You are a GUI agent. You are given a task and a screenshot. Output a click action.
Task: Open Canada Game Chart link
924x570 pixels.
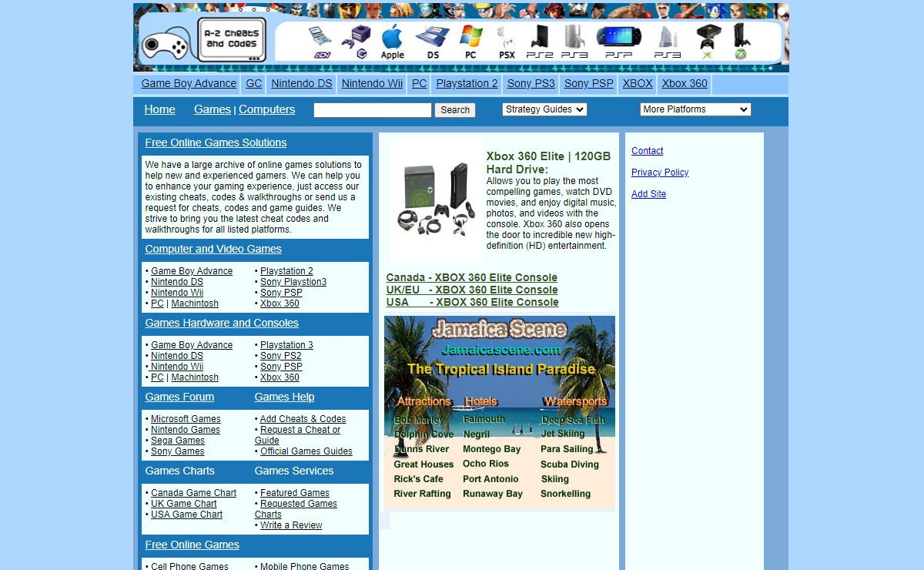[194, 493]
